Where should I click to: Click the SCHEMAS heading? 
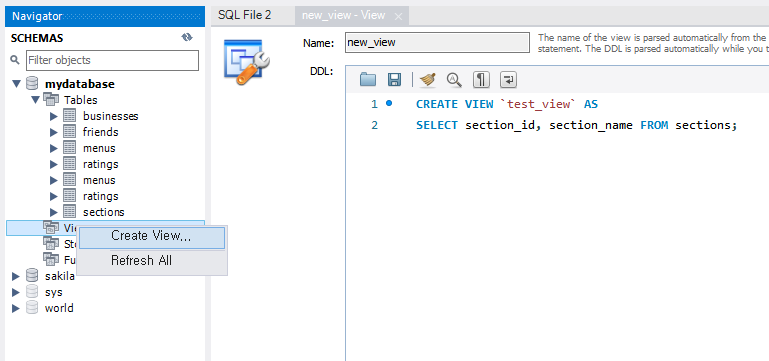(37, 38)
